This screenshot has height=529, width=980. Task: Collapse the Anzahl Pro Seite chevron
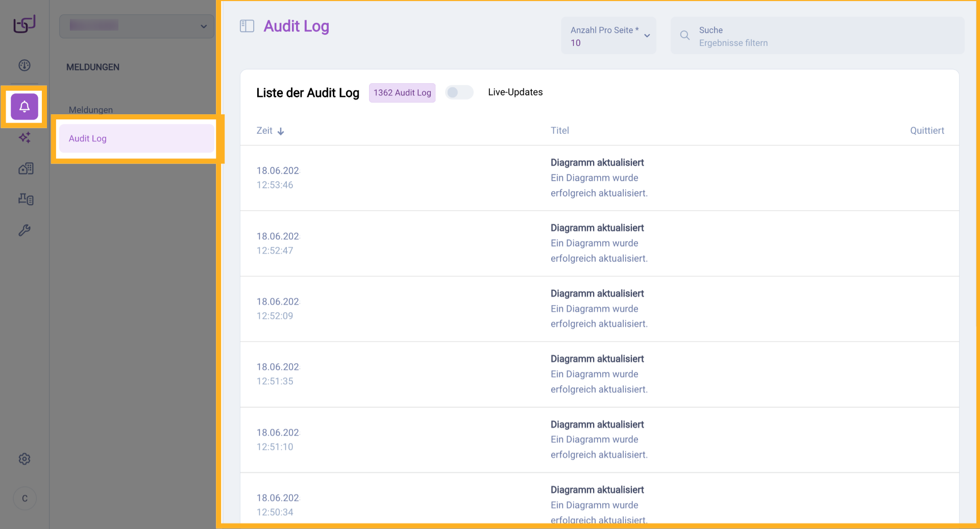[x=647, y=36]
